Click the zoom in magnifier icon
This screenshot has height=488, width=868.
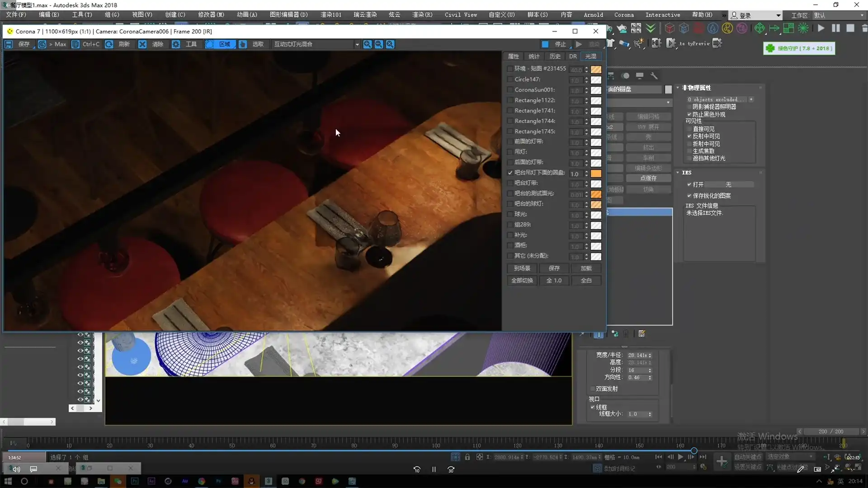pos(368,44)
